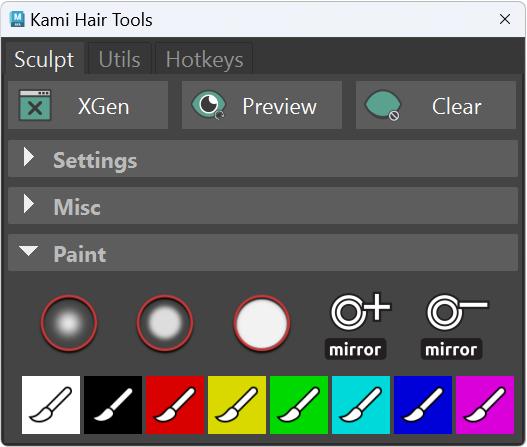Switch to the Sculpt tab
Screen dimensions: 527x447
[44, 59]
